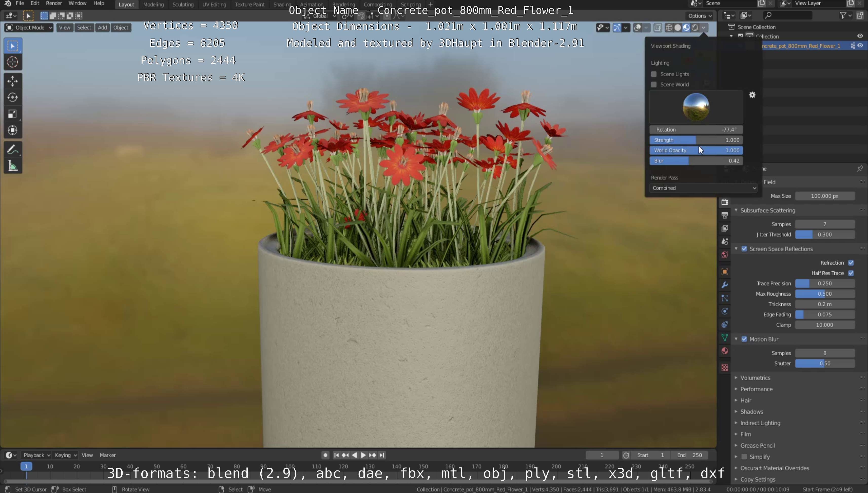Image resolution: width=868 pixels, height=493 pixels.
Task: Enable Scene Lights checkbox
Action: tap(654, 74)
